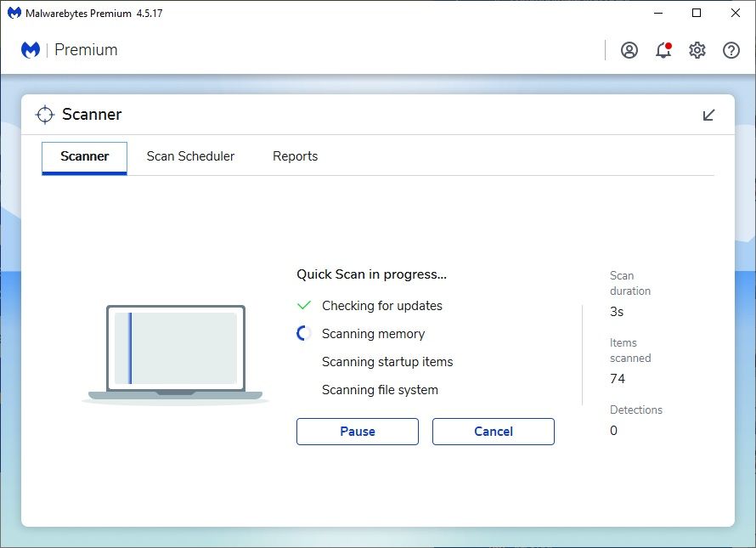
Task: Click the '0' detections value
Action: click(x=613, y=430)
